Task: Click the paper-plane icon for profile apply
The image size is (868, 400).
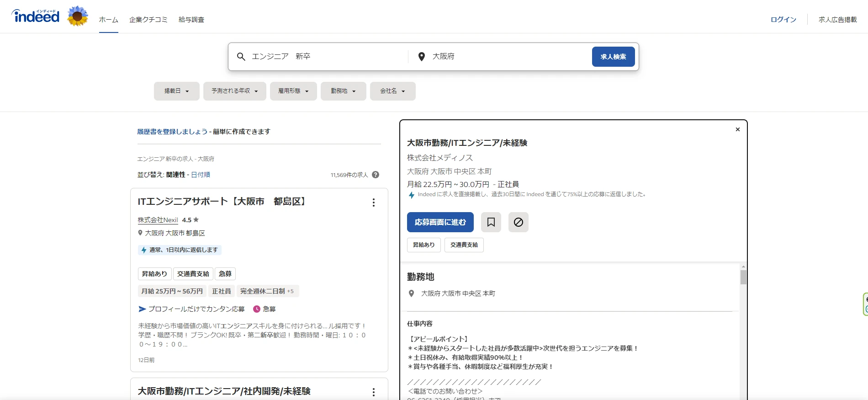Action: (142, 309)
